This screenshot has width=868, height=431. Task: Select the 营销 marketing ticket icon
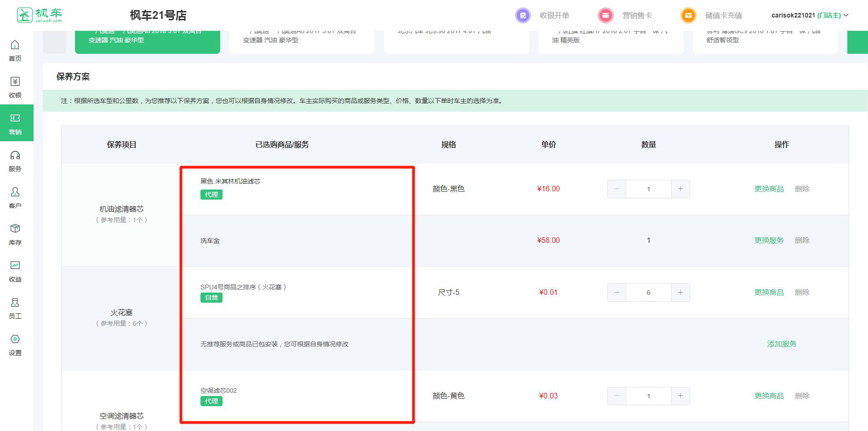15,118
